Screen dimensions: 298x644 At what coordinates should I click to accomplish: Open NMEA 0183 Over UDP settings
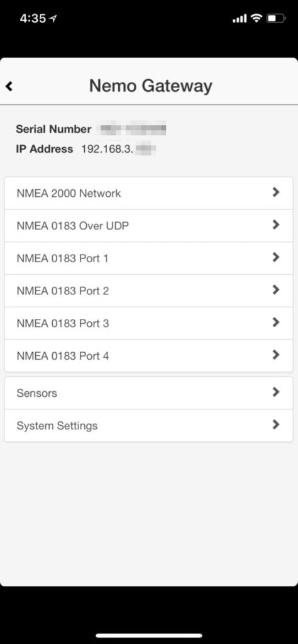point(148,226)
